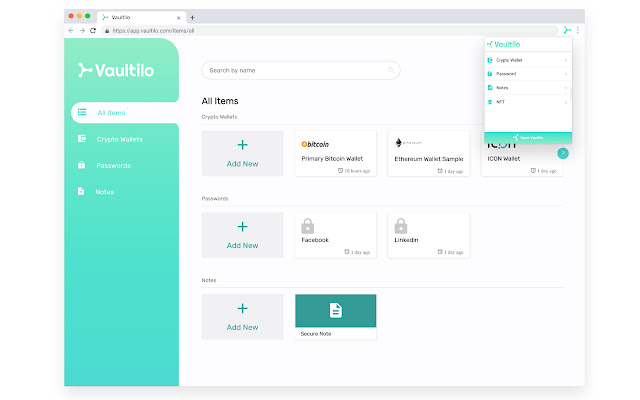
Task: Select Password in extension popup
Action: coord(528,74)
